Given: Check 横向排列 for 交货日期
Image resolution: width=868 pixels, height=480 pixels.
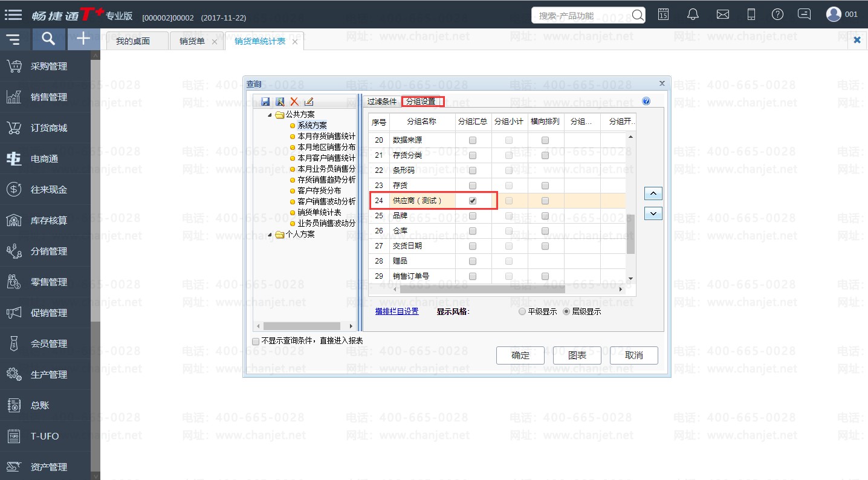Looking at the screenshot, I should tap(545, 246).
